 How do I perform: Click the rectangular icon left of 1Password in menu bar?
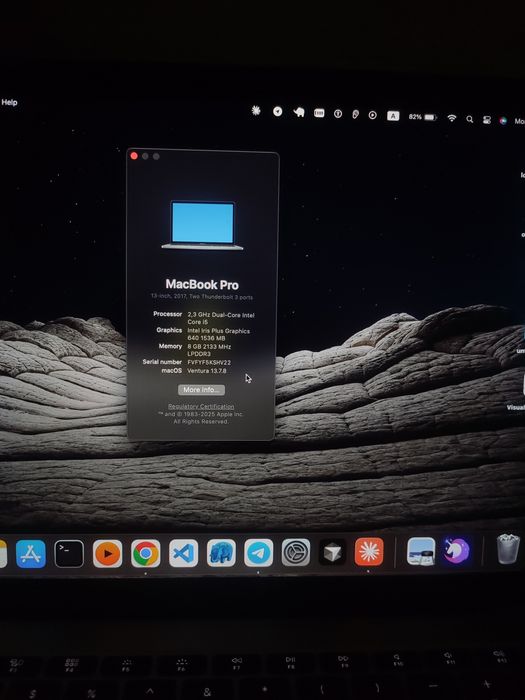click(319, 113)
